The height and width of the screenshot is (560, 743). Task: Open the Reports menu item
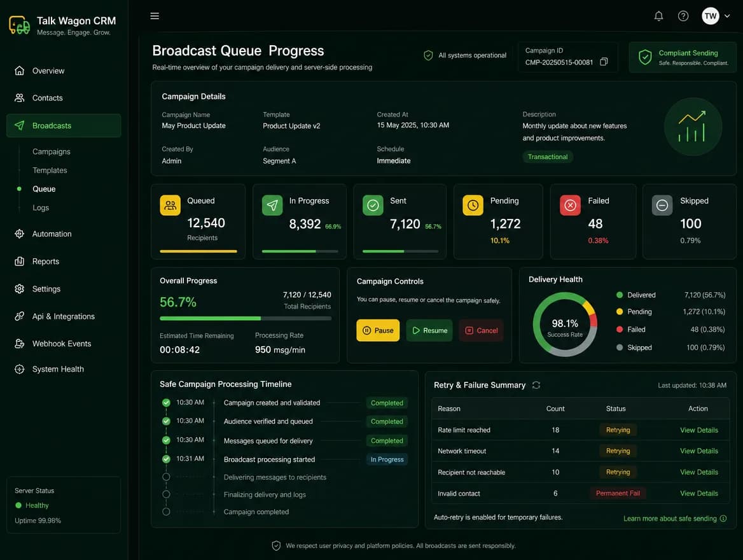[x=64, y=262]
